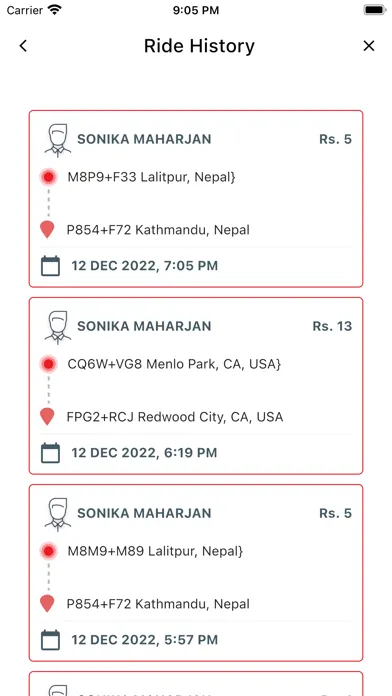Click the calendar icon next to 7:05 PM date

click(x=50, y=266)
